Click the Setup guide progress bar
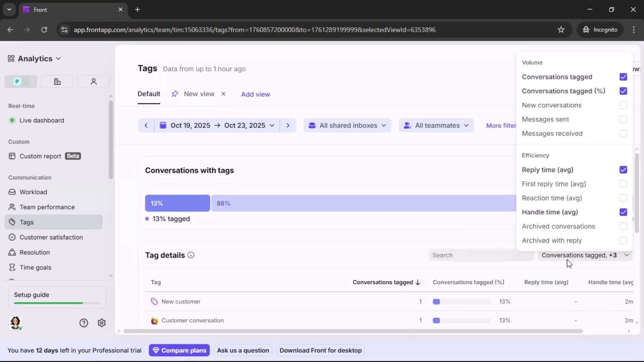The height and width of the screenshot is (362, 644). tap(56, 303)
